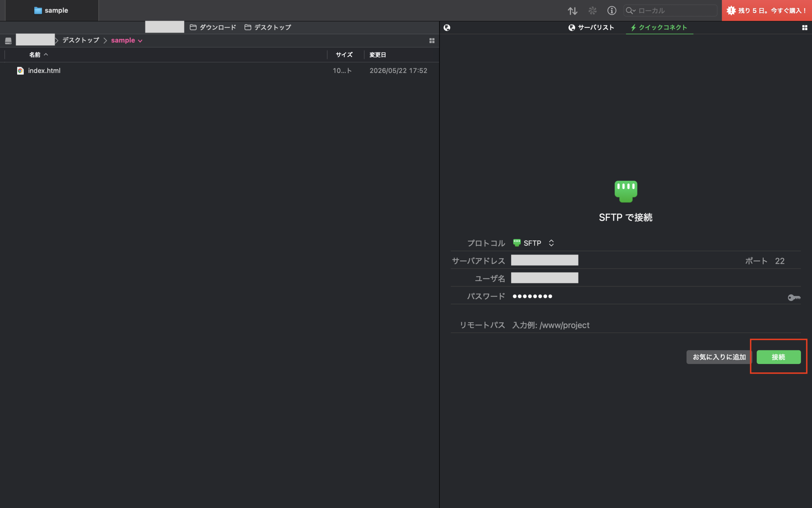This screenshot has width=812, height=508.
Task: Switch remote pane view with grid icon
Action: 805,28
